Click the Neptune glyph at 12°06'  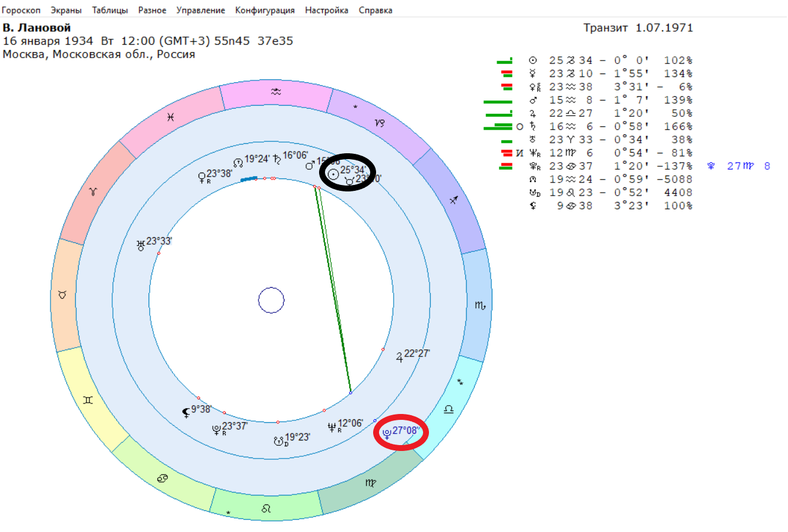(333, 427)
